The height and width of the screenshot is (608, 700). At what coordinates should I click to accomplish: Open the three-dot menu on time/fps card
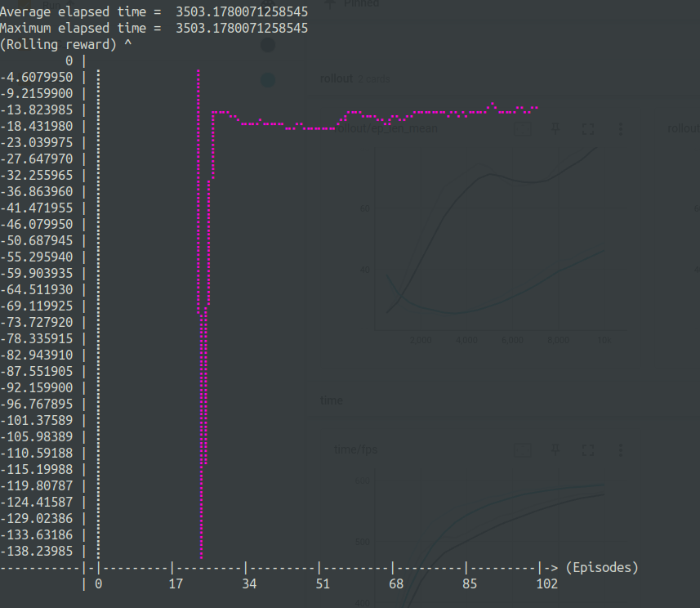(x=620, y=449)
